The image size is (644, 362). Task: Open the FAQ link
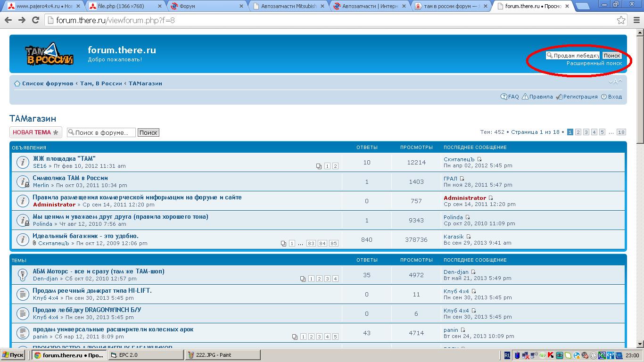[510, 97]
